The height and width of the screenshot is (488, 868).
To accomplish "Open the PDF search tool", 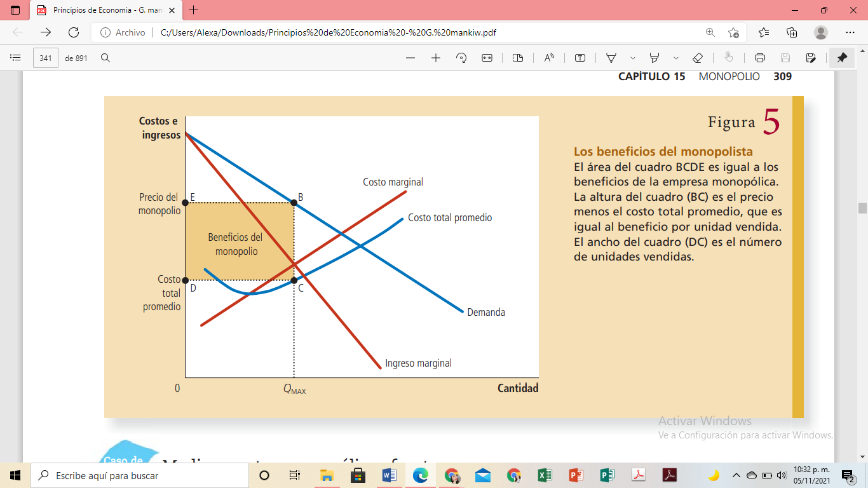I will click(x=104, y=57).
